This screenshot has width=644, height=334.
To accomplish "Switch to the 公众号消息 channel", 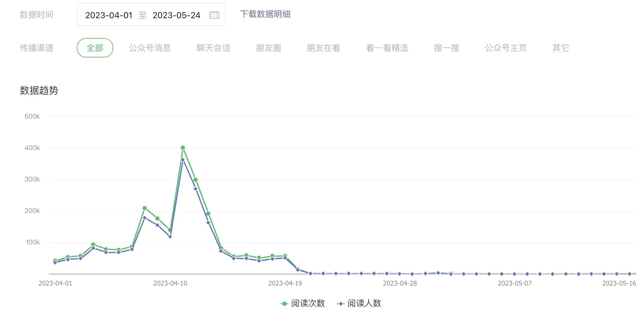I will tap(150, 48).
